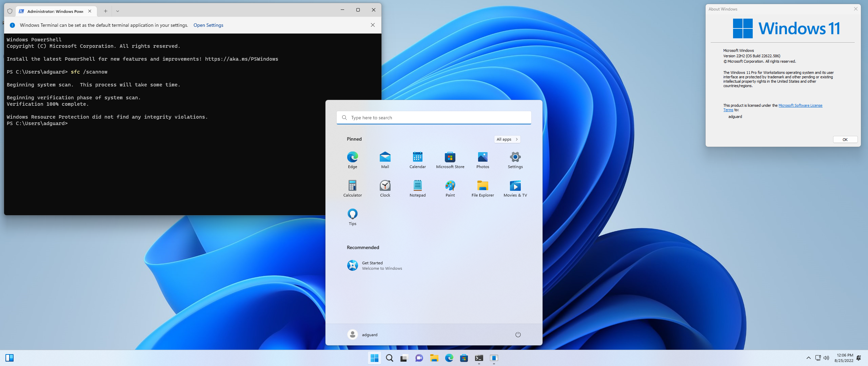868x366 pixels.
Task: Open Settings from pinned apps
Action: pyautogui.click(x=515, y=160)
